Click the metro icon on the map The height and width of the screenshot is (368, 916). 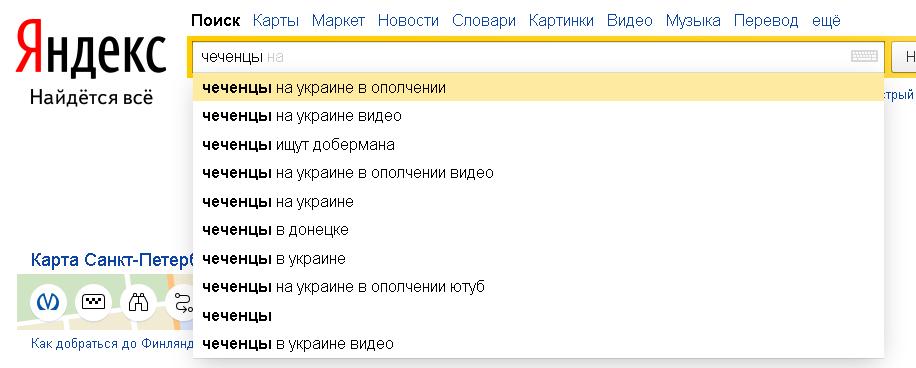pos(48,302)
